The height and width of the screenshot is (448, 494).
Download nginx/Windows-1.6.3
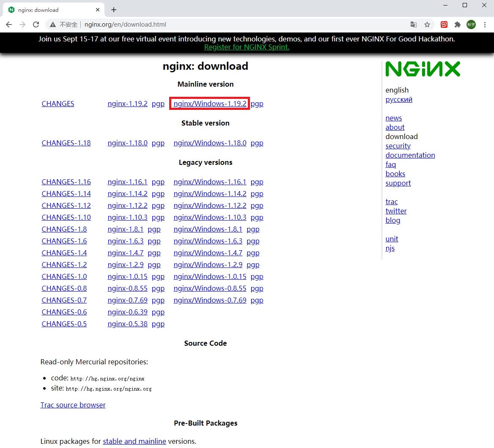pyautogui.click(x=208, y=241)
